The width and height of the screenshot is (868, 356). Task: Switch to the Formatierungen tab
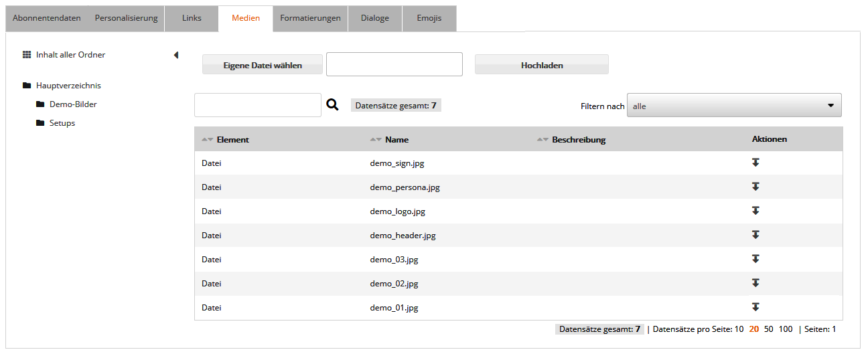point(310,18)
